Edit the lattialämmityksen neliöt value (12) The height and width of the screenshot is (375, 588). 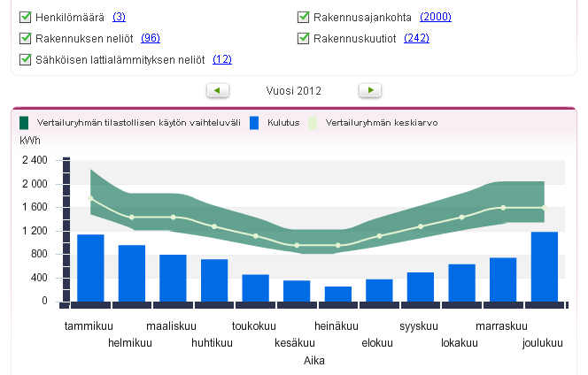pos(222,59)
